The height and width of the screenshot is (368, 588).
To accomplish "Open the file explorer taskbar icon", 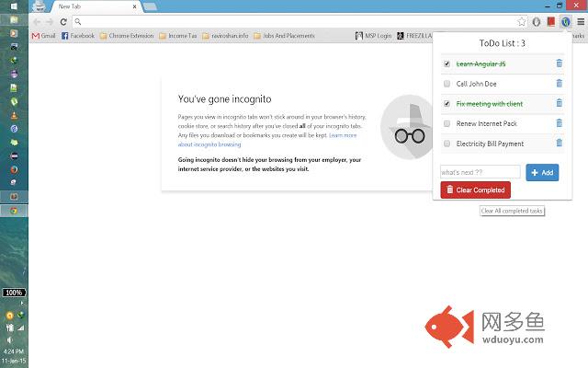I will coord(14,19).
